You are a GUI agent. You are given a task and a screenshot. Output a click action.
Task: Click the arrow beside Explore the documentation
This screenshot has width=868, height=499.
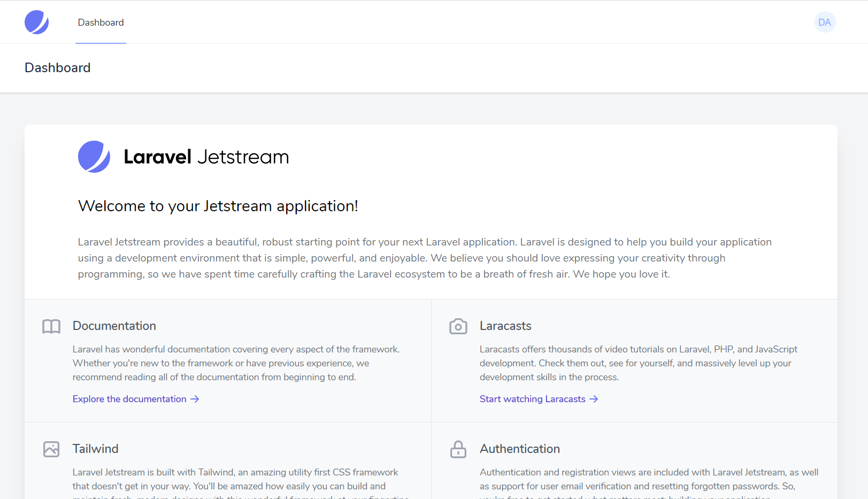click(x=195, y=399)
